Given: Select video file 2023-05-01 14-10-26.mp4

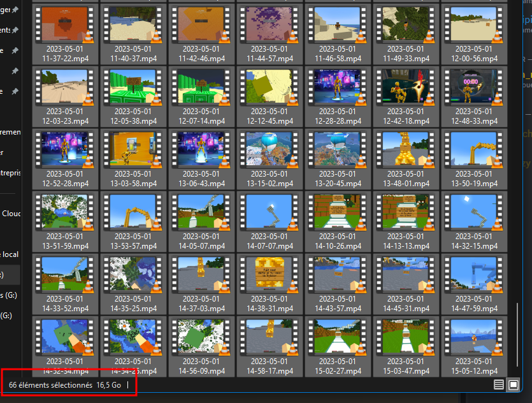Looking at the screenshot, I should point(338,221).
